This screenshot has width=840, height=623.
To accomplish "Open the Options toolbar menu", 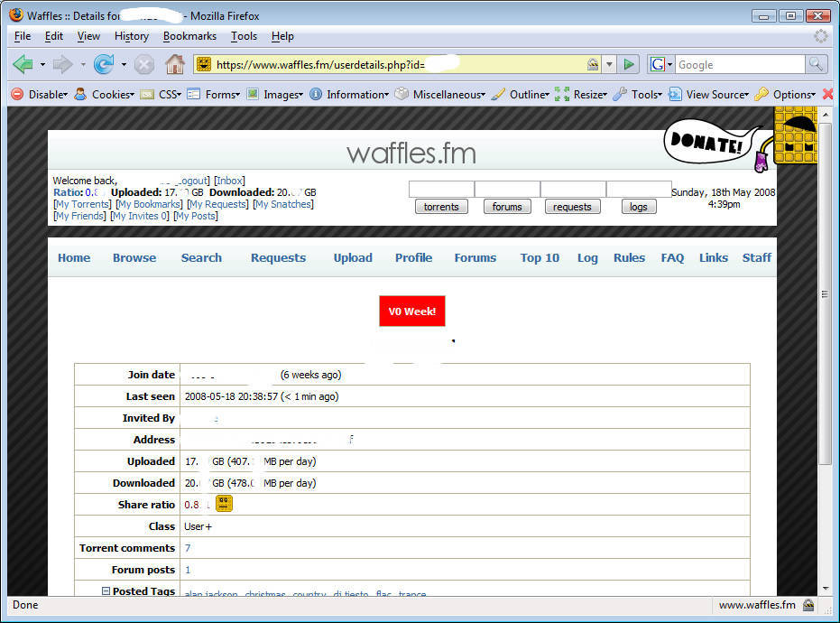I will [x=785, y=95].
